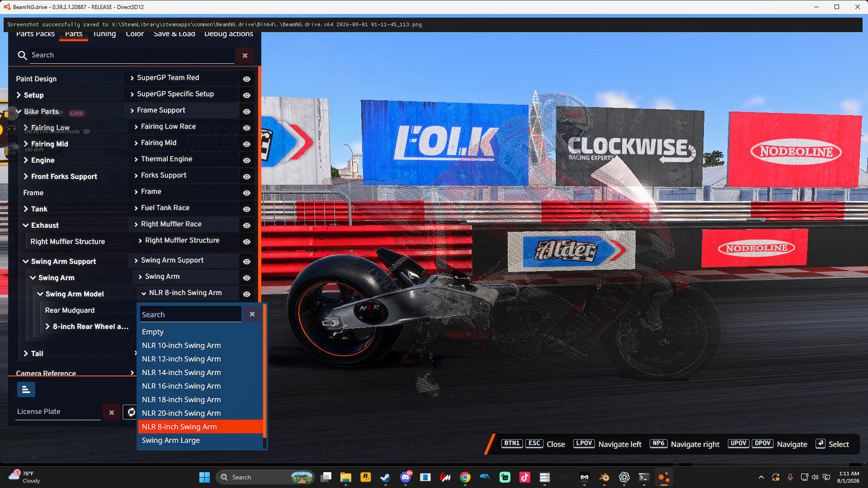Toggle the eye icon for Fairing Mid

point(246,144)
